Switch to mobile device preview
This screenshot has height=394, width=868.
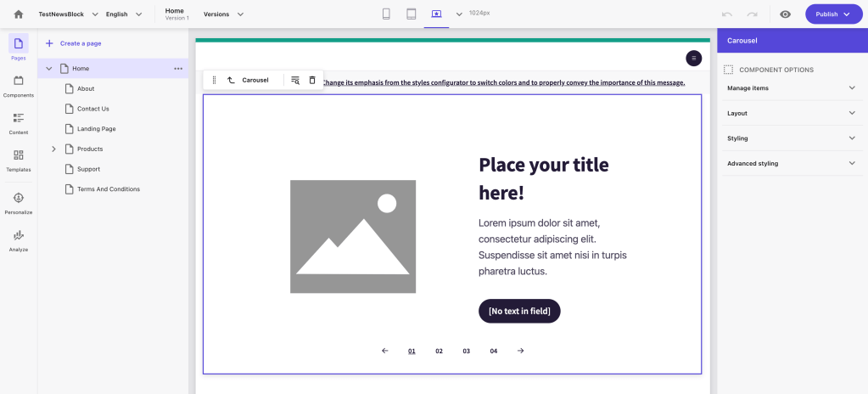386,14
